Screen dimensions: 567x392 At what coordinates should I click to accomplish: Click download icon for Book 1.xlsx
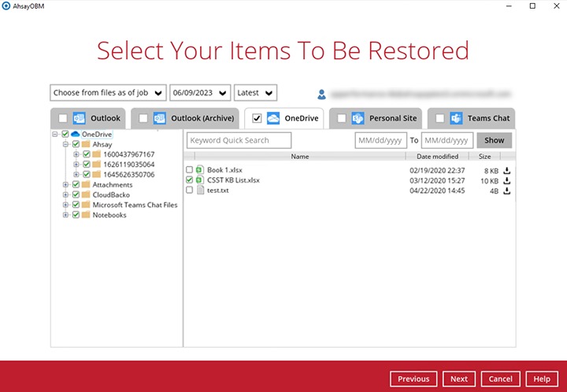coord(507,170)
